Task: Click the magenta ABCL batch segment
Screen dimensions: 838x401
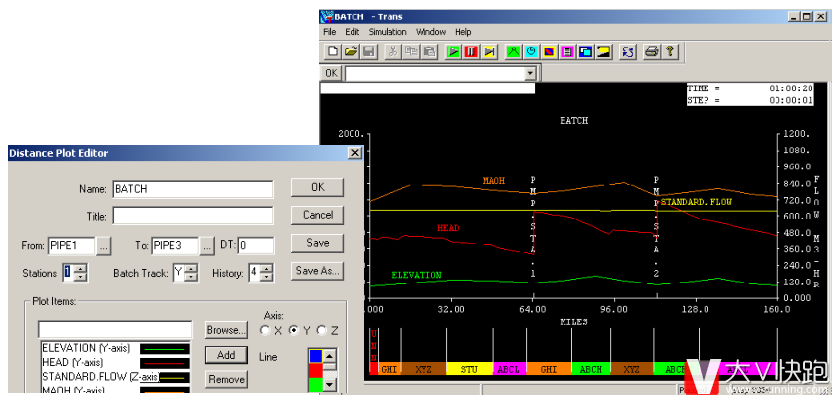Action: [x=509, y=369]
